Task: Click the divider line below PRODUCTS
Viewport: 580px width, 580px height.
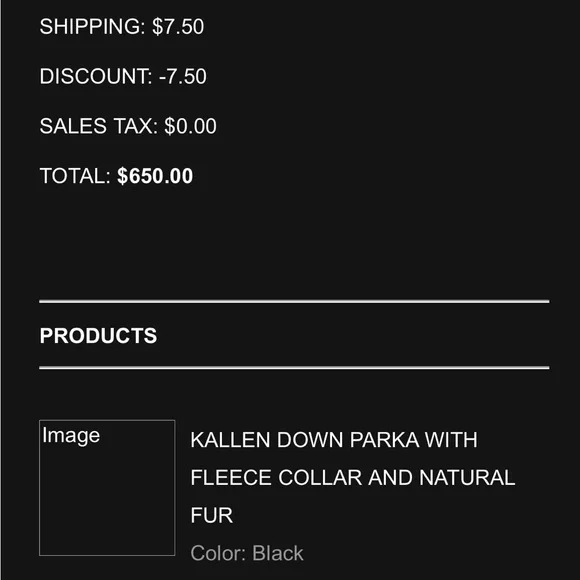Action: [294, 368]
